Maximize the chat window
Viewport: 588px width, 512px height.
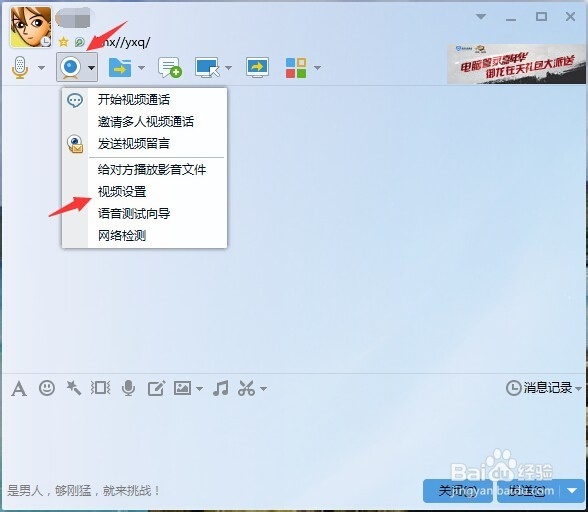coord(541,17)
